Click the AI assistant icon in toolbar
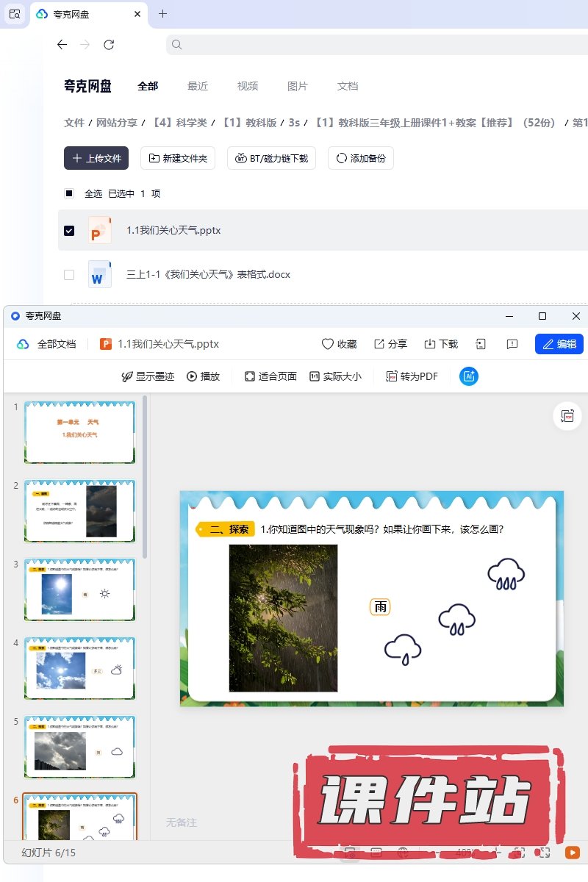The width and height of the screenshot is (588, 882). (x=469, y=376)
